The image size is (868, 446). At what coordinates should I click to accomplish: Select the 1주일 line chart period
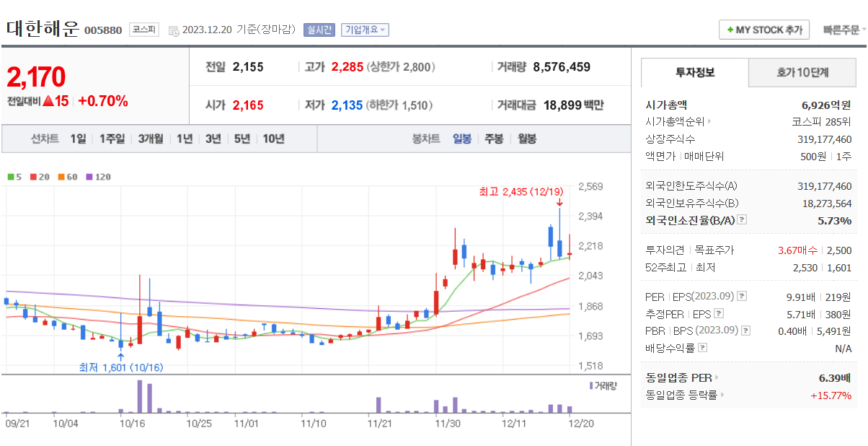coord(112,139)
